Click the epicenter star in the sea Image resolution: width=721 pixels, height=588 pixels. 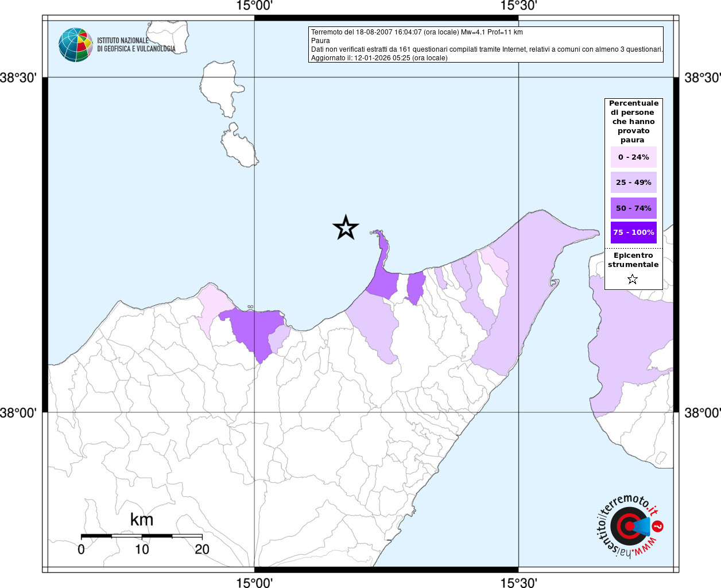pyautogui.click(x=346, y=228)
